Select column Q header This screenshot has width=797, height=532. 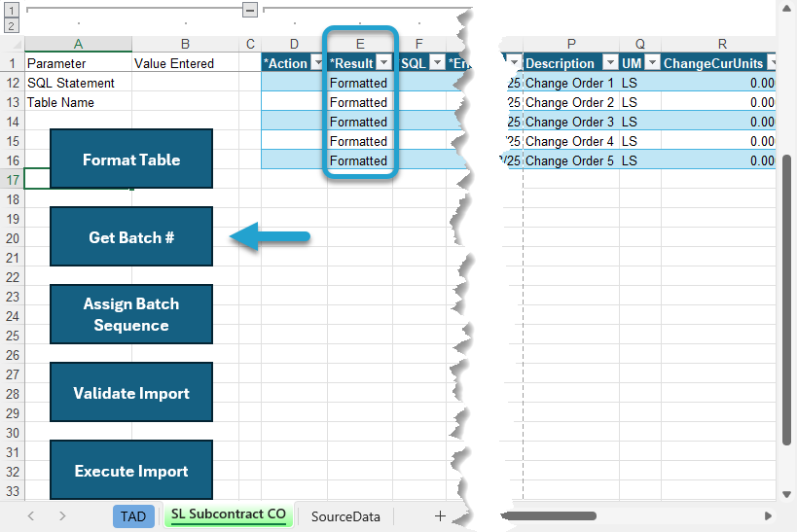(x=640, y=44)
